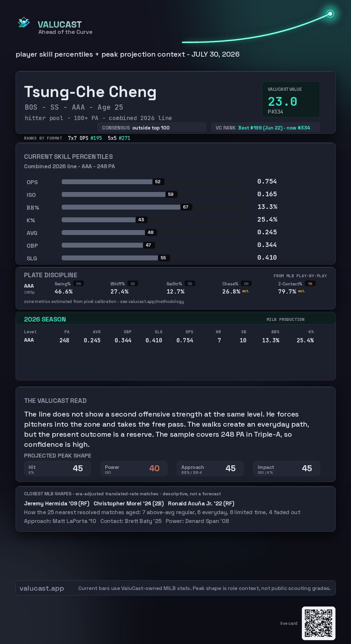The width and height of the screenshot is (351, 644).
Task: Click the 7x7 OPS #195 rank
Action: [85, 138]
